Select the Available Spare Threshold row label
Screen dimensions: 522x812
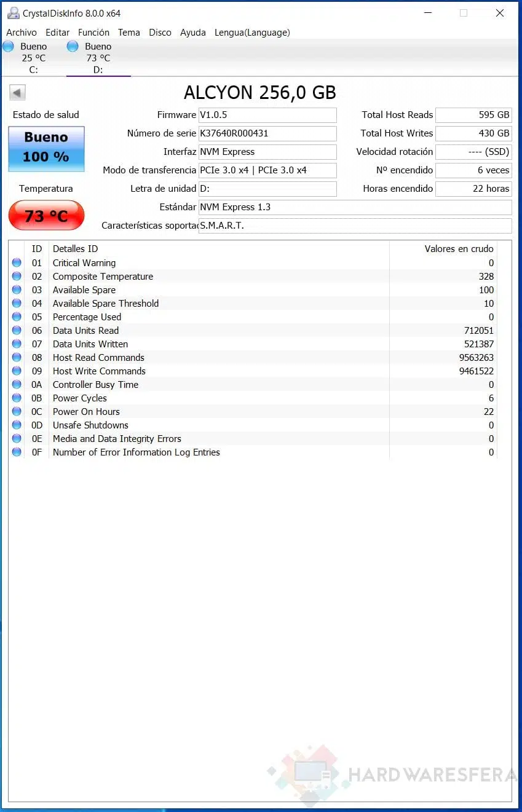click(106, 303)
